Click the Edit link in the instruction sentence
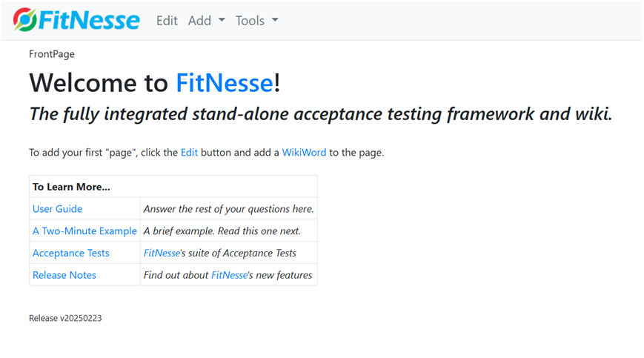The width and height of the screenshot is (644, 358). click(x=189, y=153)
